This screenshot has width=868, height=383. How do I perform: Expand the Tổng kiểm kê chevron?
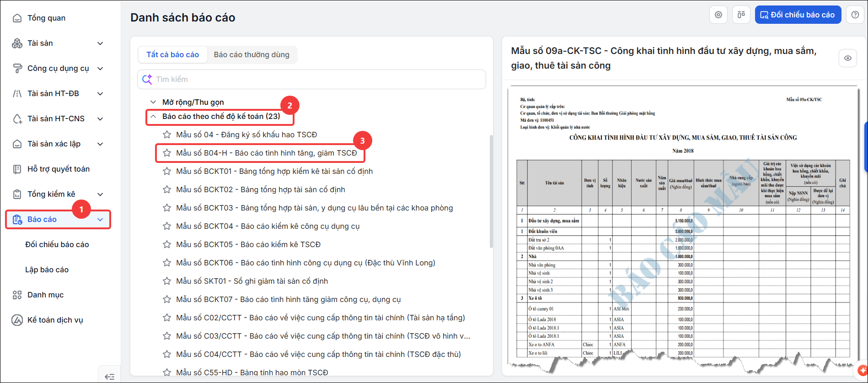(x=100, y=194)
